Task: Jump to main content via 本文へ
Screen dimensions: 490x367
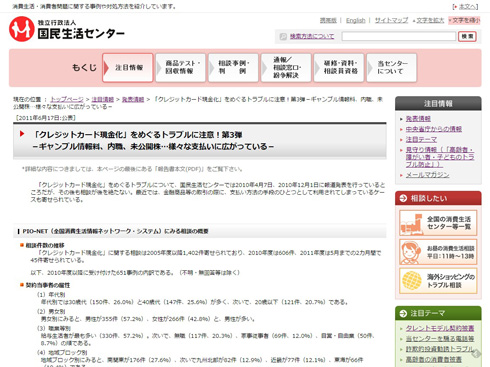Action: tap(468, 6)
